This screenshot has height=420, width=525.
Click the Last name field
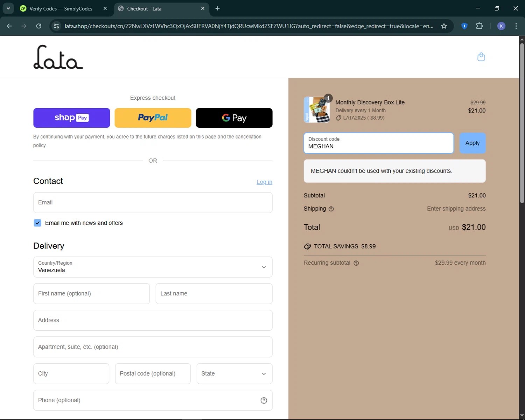[214, 294]
